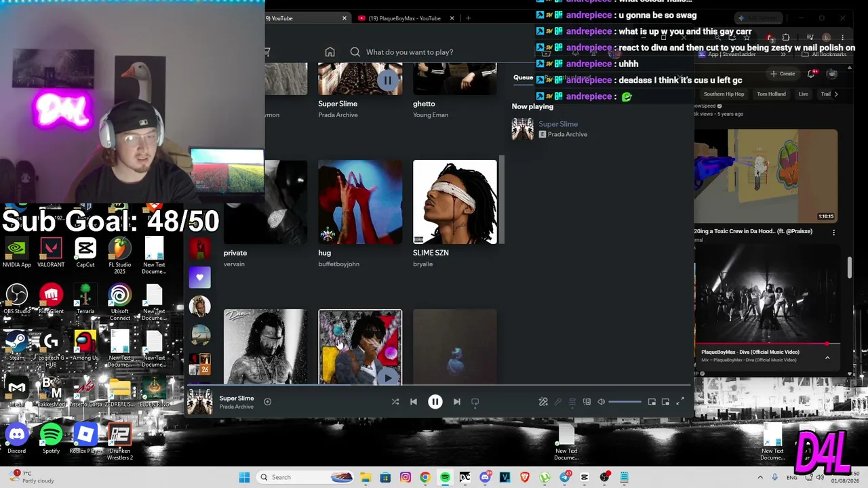This screenshot has height=488, width=868.
Task: Toggle shuffle in the Spotify player bar
Action: tap(395, 402)
